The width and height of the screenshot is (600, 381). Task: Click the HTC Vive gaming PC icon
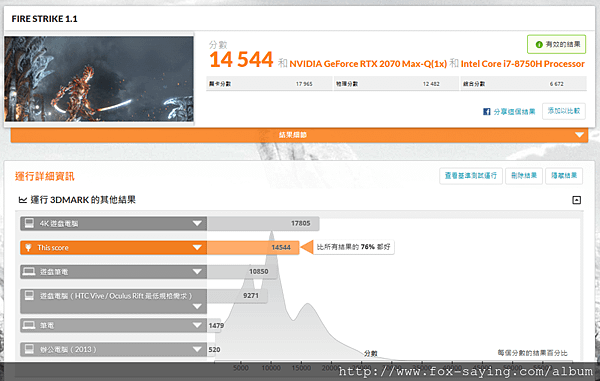point(29,295)
